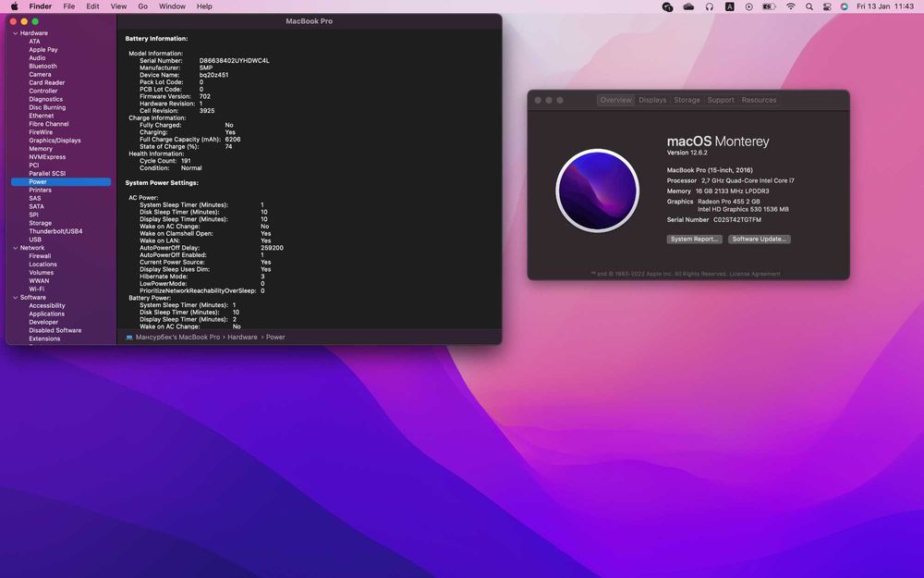Select Thunderbolt/USB4 in the sidebar
The width and height of the screenshot is (924, 578).
click(55, 231)
